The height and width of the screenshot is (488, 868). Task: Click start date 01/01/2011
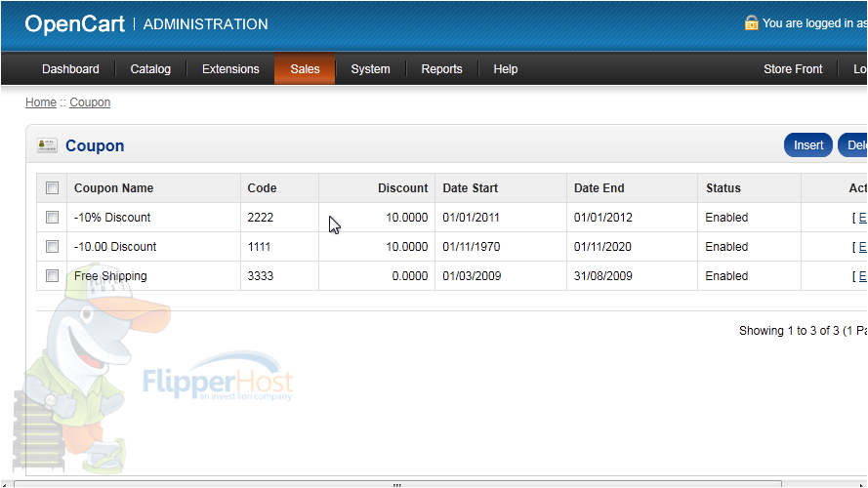[471, 218]
